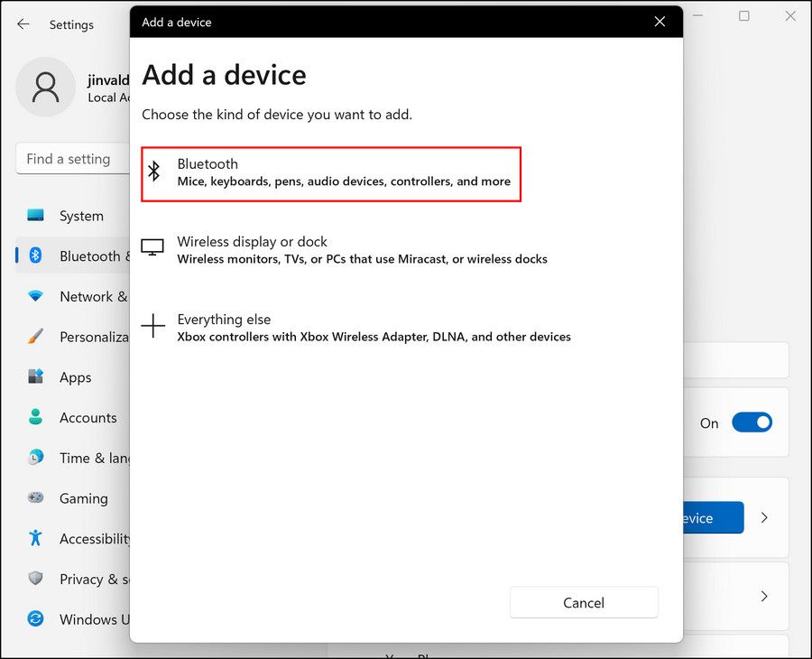The height and width of the screenshot is (659, 812).
Task: Close the Add a device dialog
Action: pyautogui.click(x=660, y=22)
